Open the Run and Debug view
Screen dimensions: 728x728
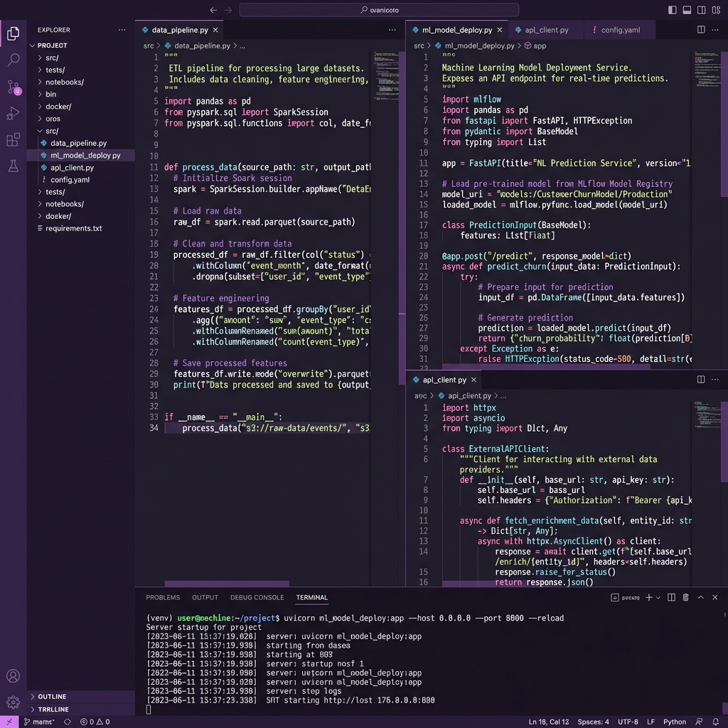click(13, 114)
